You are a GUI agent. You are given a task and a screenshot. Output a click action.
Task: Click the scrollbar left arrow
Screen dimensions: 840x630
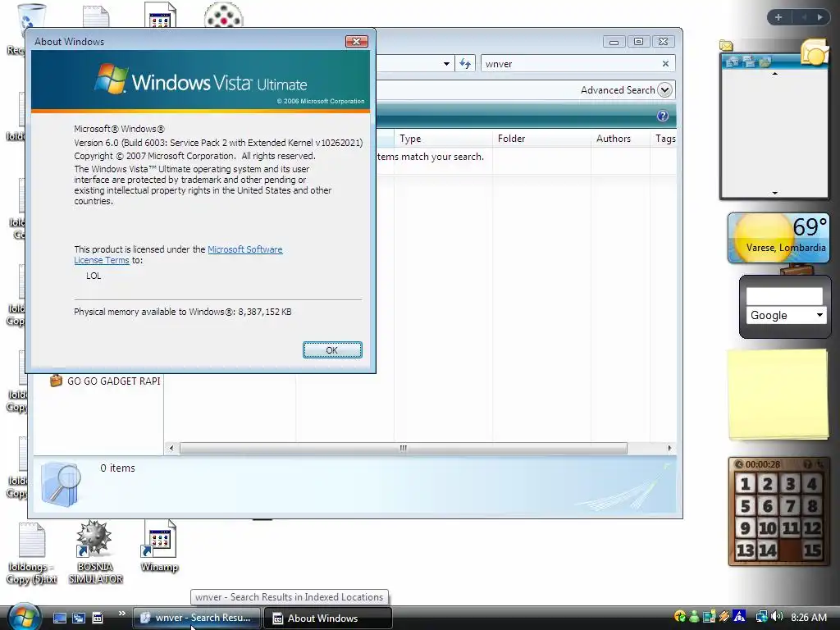click(171, 448)
